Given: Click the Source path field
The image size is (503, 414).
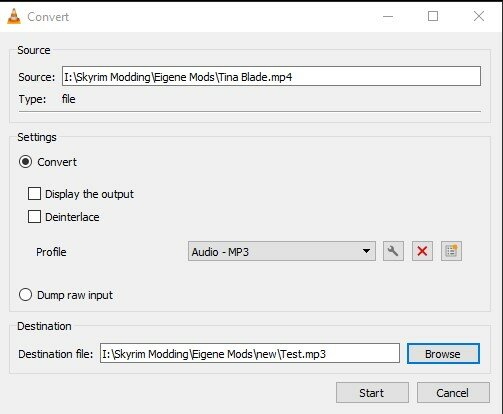Looking at the screenshot, I should point(271,76).
